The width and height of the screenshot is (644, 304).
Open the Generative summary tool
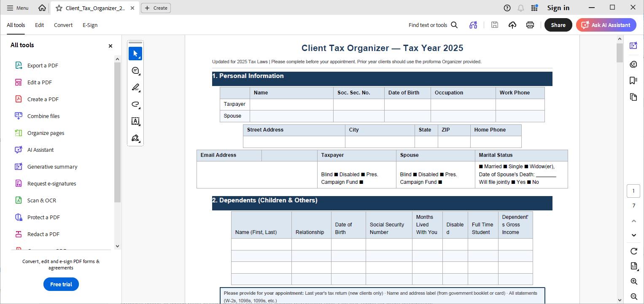[52, 167]
